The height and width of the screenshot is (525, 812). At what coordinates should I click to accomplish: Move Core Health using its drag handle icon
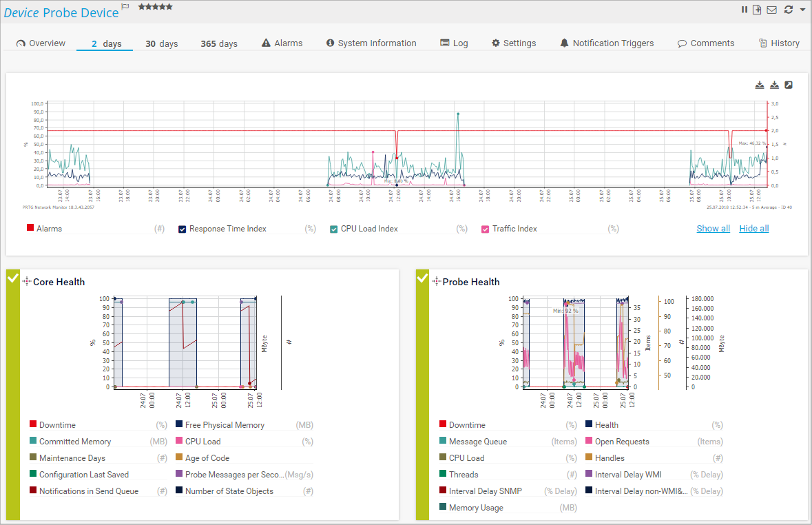coord(27,281)
